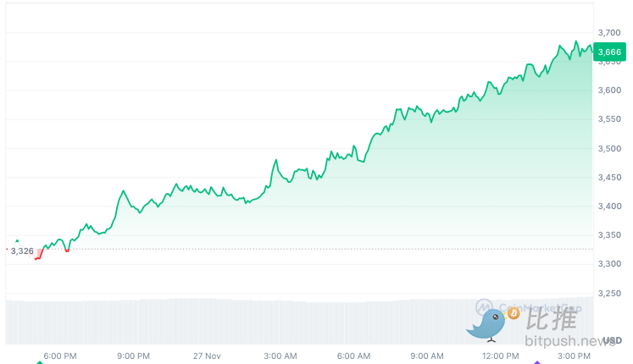
Task: Click the 3,250 price axis label
Action: [609, 293]
